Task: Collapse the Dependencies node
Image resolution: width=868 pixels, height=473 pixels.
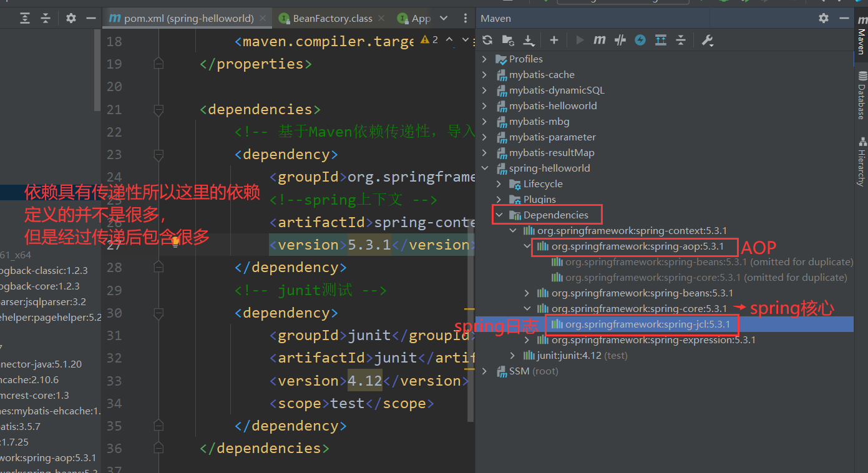Action: (x=499, y=215)
